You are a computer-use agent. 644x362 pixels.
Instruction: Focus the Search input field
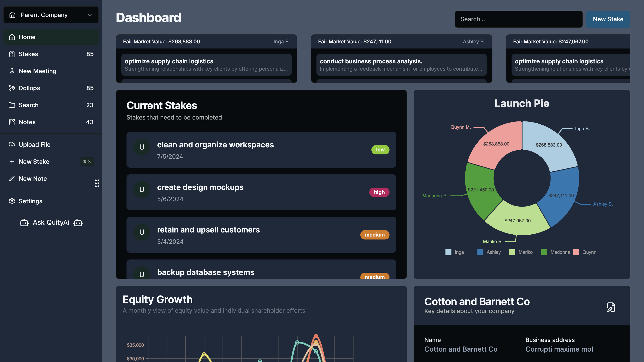(518, 19)
